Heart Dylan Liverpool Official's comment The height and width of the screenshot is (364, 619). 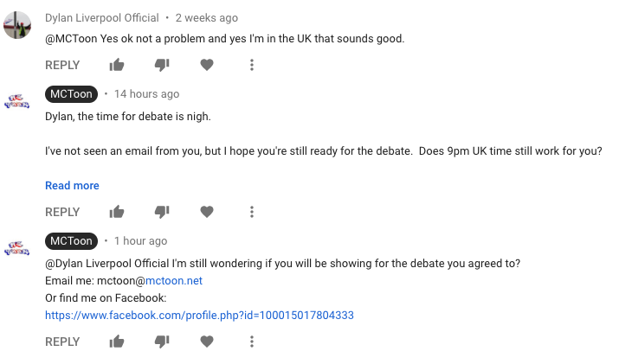(x=206, y=65)
